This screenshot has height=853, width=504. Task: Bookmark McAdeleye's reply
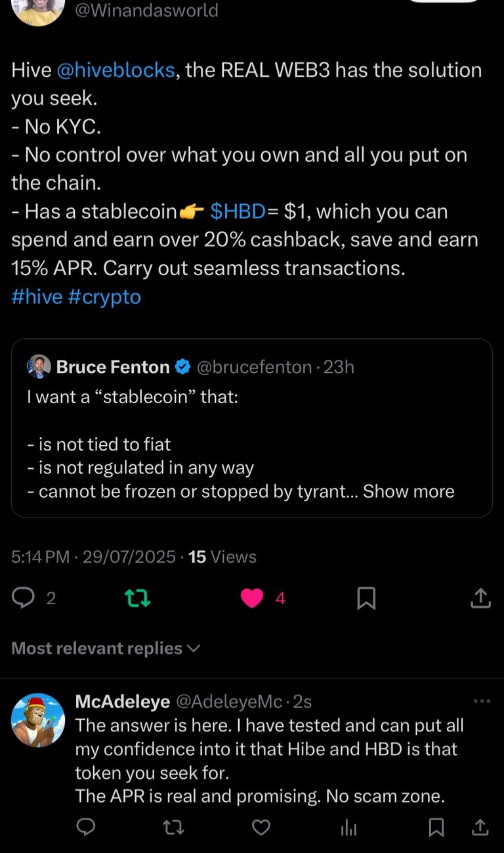pyautogui.click(x=436, y=827)
